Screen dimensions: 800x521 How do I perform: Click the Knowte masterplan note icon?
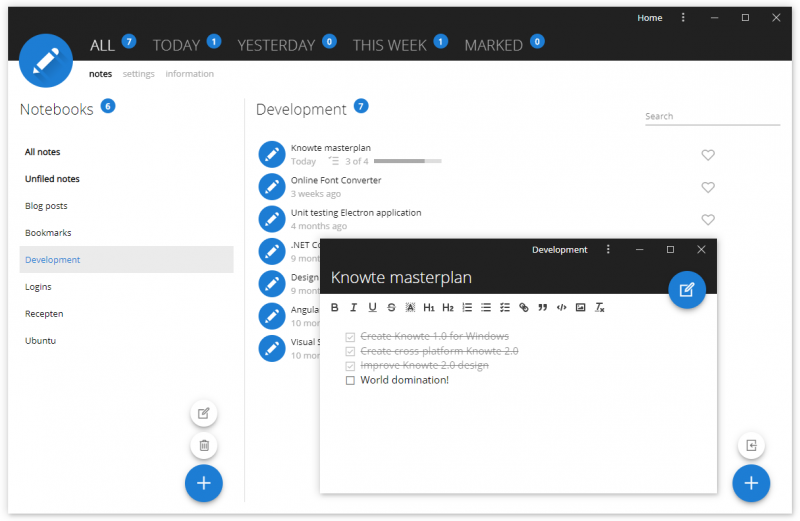271,155
